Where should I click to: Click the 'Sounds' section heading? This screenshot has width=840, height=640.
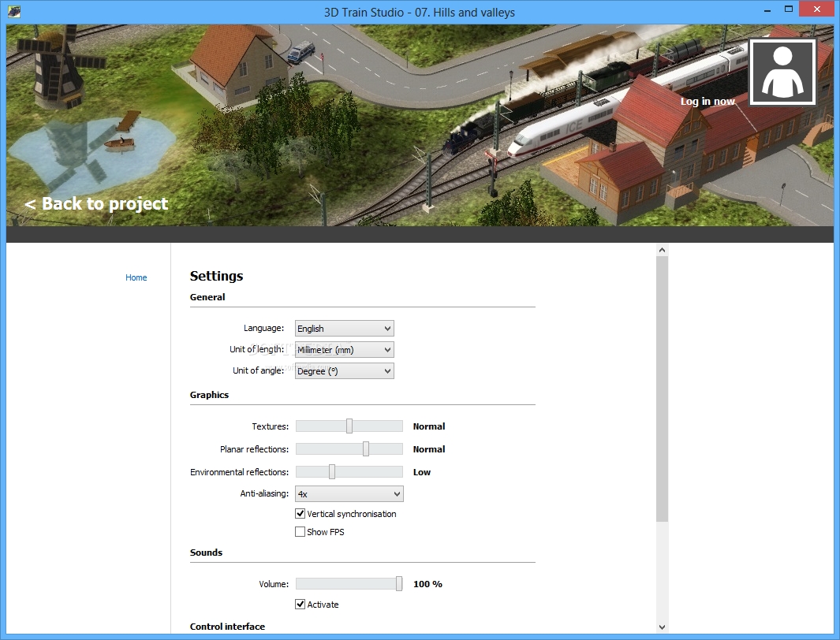pyautogui.click(x=206, y=553)
